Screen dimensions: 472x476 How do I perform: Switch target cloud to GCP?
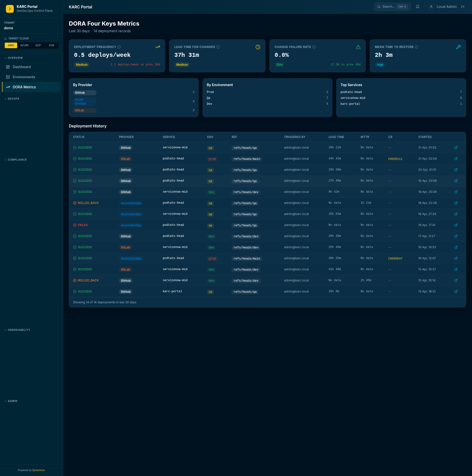point(38,45)
